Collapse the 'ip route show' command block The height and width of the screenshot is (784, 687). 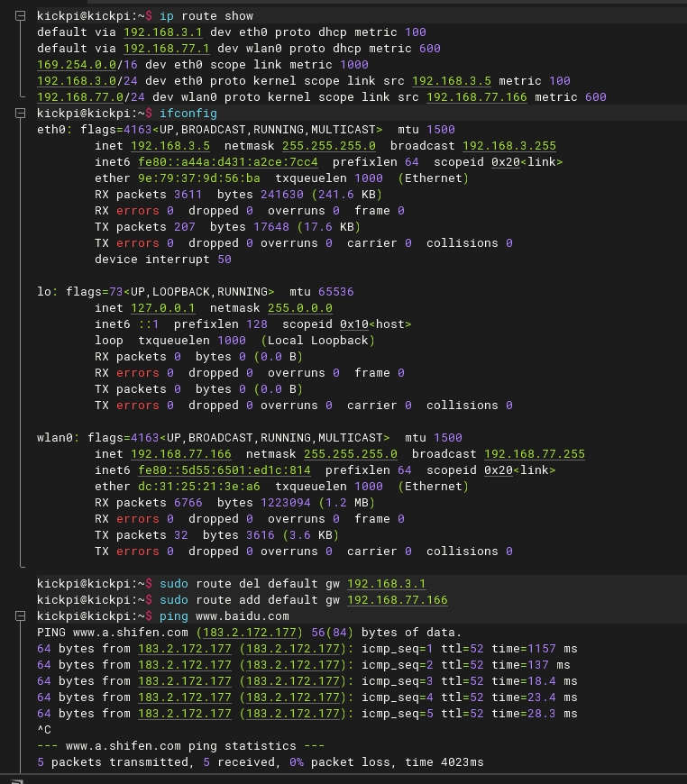coord(21,16)
